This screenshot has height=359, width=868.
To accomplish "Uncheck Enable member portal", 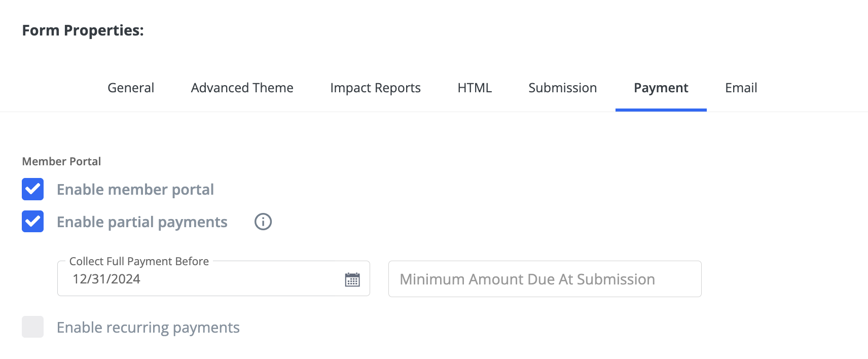I will (x=32, y=189).
